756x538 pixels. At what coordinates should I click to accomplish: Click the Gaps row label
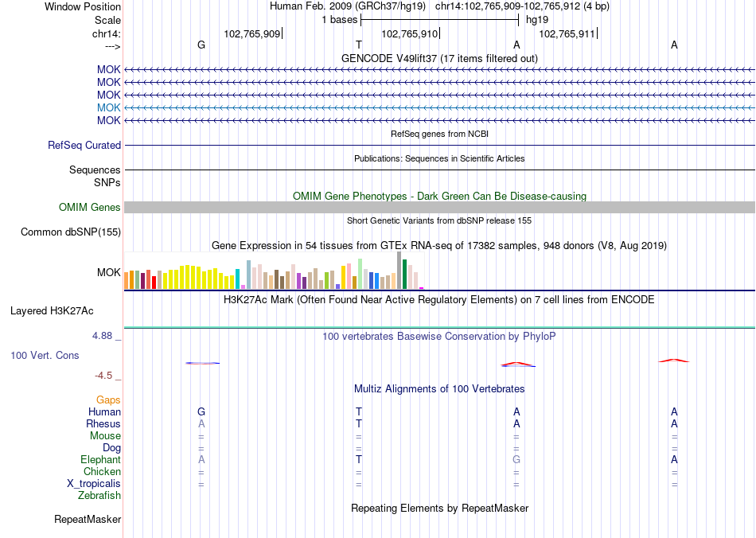pyautogui.click(x=108, y=400)
